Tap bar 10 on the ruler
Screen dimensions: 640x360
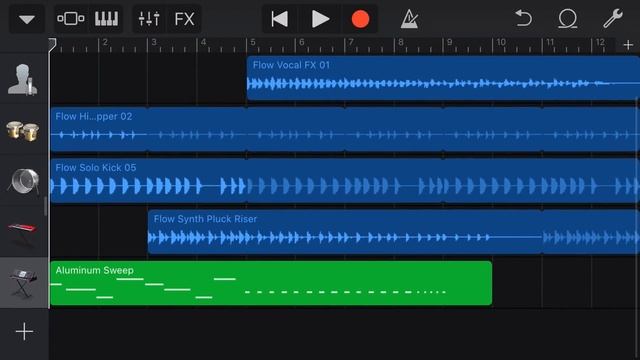click(x=501, y=42)
